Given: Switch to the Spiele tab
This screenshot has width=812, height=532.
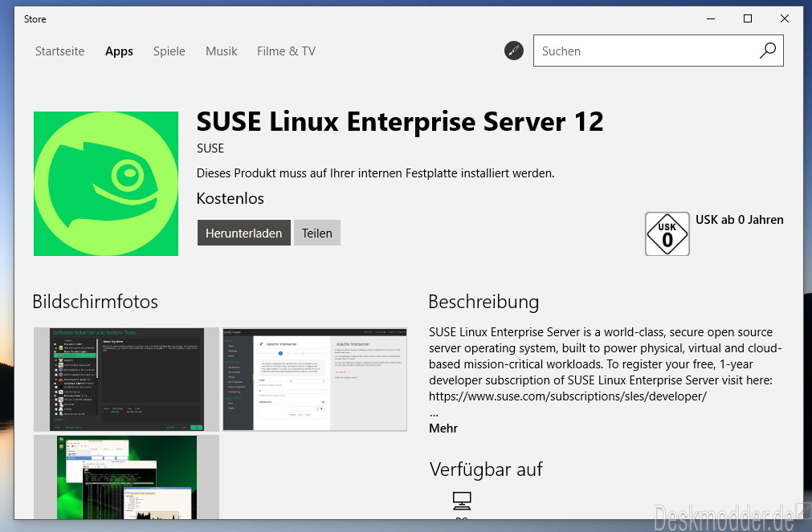Looking at the screenshot, I should click(x=169, y=51).
